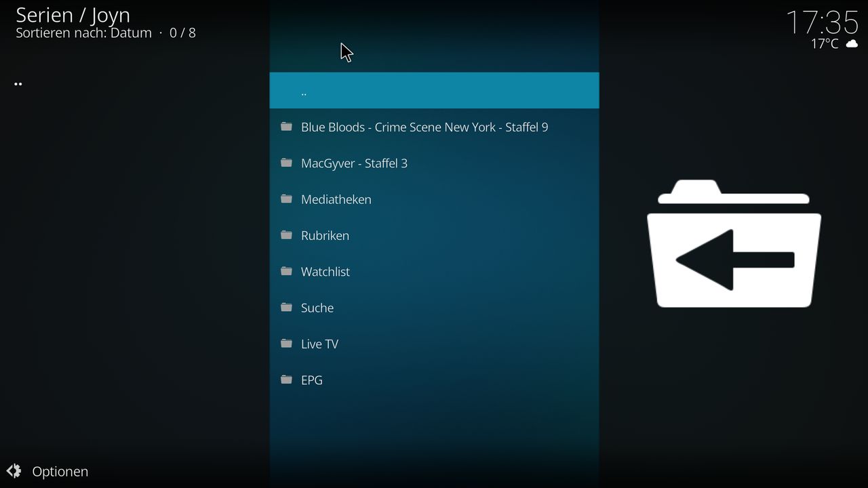Click the EPG folder icon
This screenshot has width=868, height=488.
click(286, 380)
